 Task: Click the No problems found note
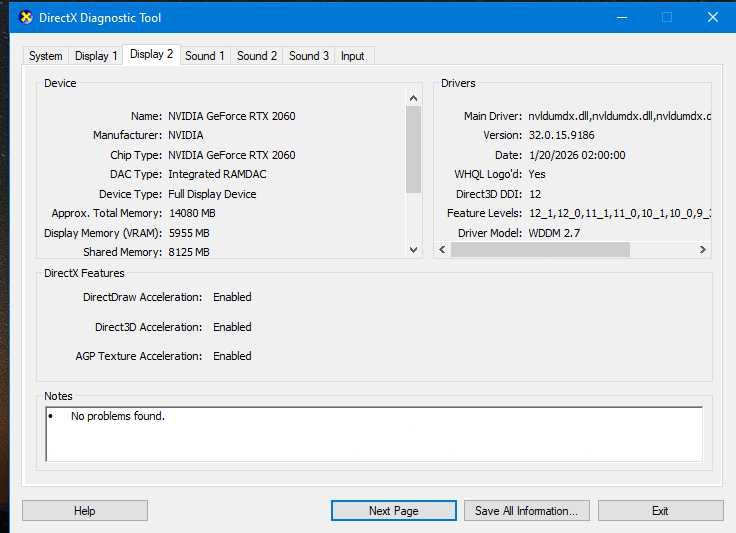tap(118, 416)
